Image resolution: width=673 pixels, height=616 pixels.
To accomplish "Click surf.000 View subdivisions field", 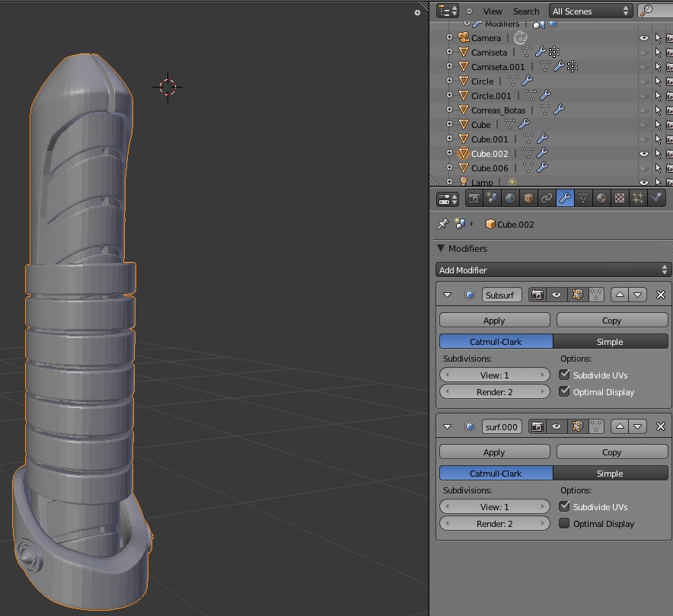I will point(494,507).
